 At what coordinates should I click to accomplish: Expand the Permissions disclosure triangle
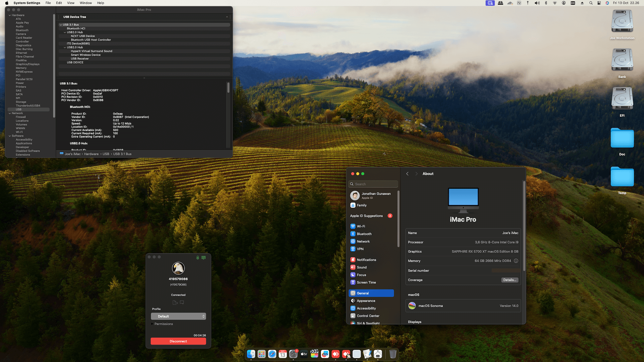152,324
